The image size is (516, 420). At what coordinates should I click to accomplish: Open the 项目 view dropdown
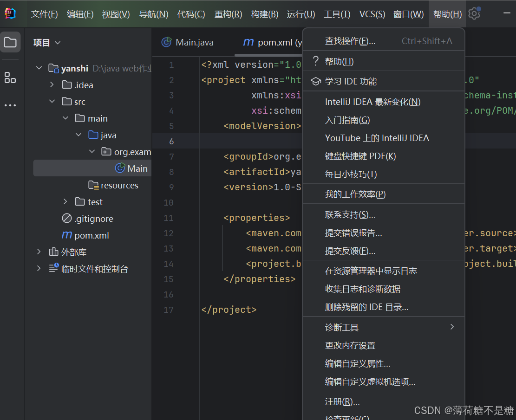coord(47,43)
